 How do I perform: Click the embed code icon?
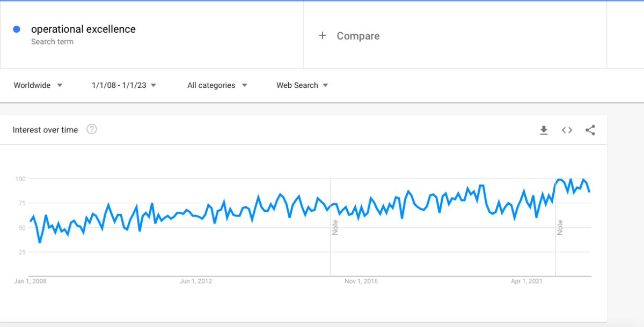(x=567, y=130)
